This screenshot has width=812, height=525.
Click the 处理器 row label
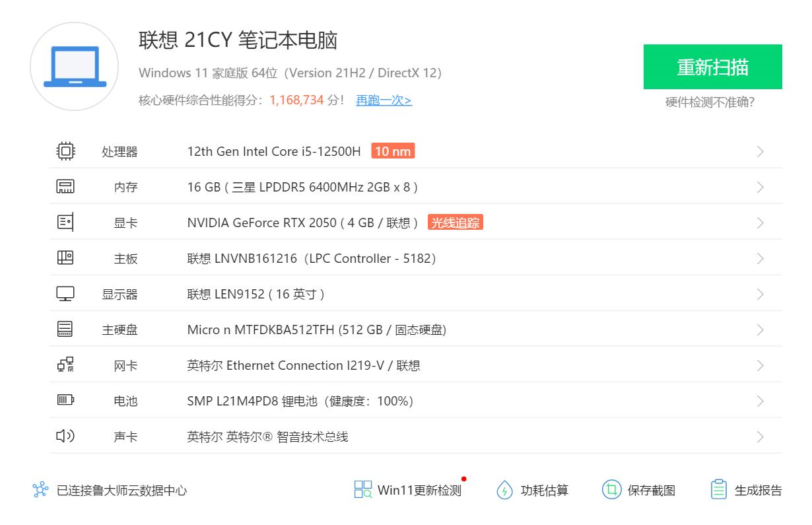click(119, 152)
